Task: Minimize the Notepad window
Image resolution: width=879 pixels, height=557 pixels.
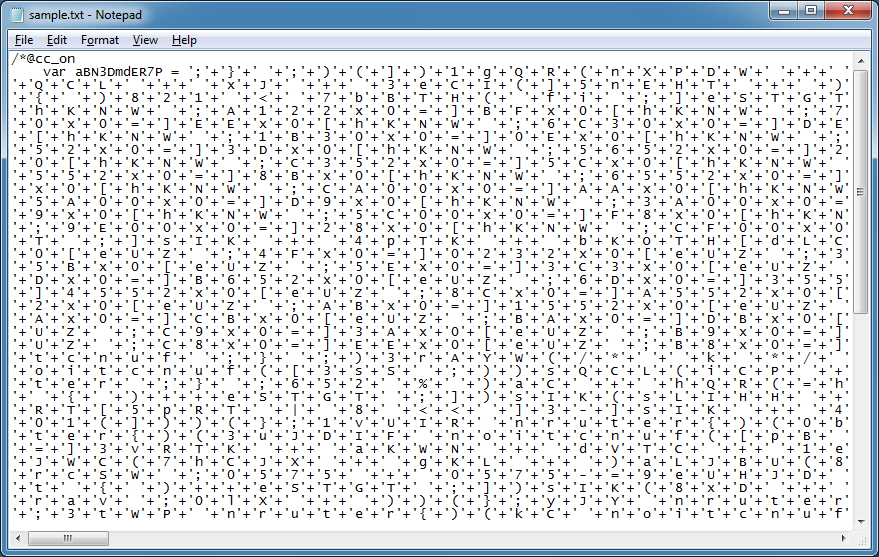Action: [x=781, y=12]
